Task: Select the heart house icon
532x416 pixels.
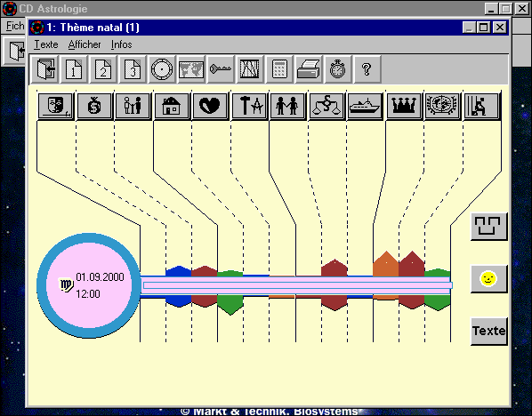Action: point(210,106)
